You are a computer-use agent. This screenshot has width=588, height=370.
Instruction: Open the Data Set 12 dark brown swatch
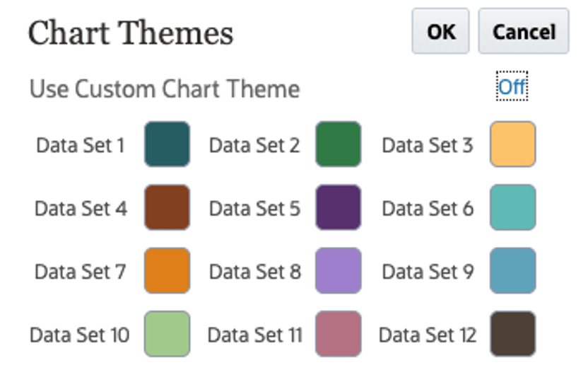(x=512, y=333)
